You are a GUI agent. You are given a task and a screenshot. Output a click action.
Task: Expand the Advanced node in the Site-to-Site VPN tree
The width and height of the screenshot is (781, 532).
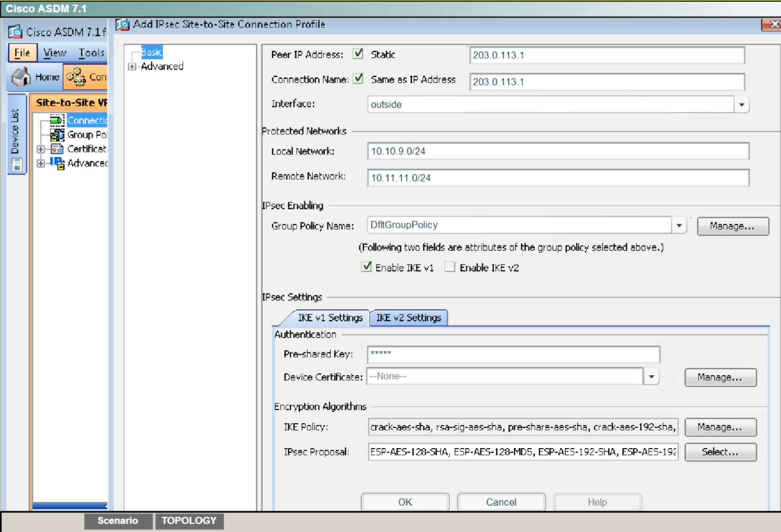[40, 164]
